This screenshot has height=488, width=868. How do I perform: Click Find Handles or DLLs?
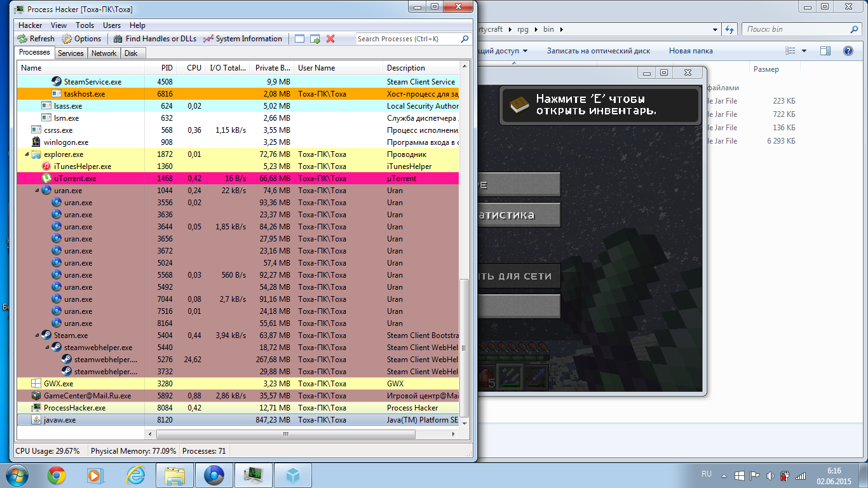click(154, 39)
